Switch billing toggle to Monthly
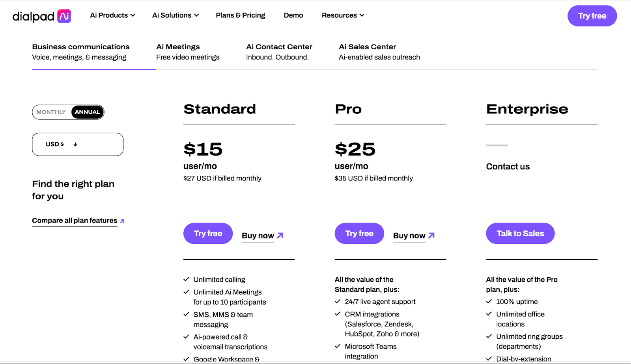 pyautogui.click(x=51, y=112)
